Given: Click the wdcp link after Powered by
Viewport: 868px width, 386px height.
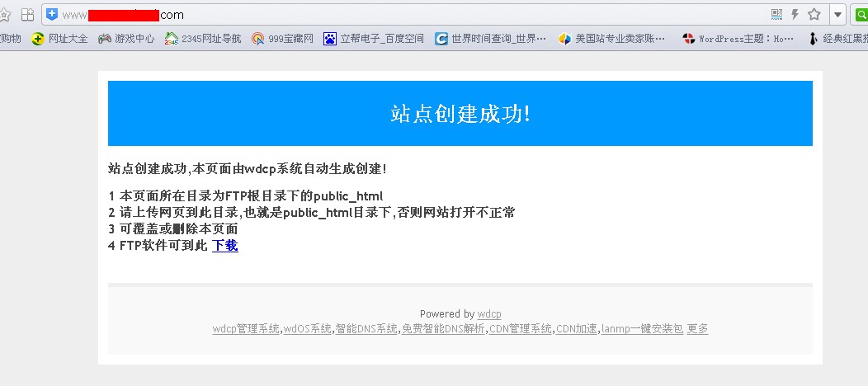Looking at the screenshot, I should tap(489, 313).
